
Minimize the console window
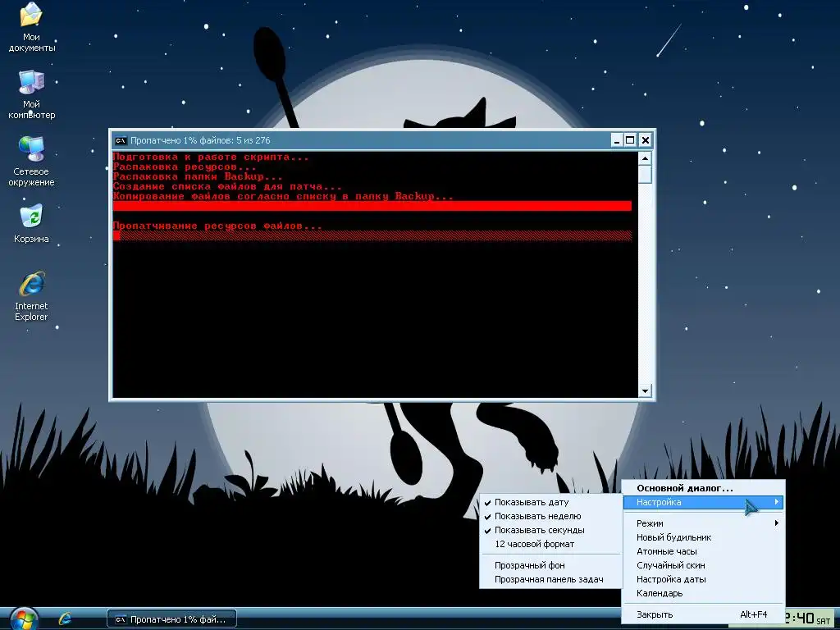[617, 140]
